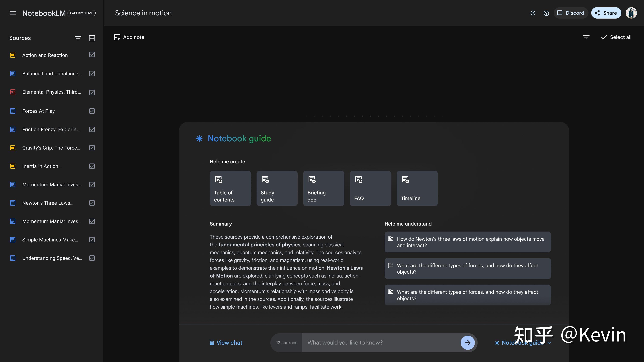The height and width of the screenshot is (362, 644).
Task: Open the Elemental Physics PDF source
Action: coord(51,92)
